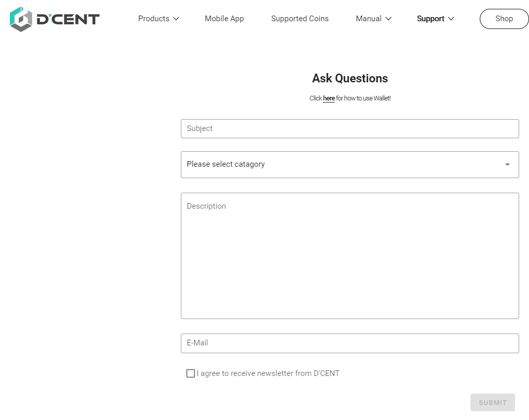
Task: Tick the newsletter agreement checkbox
Action: click(191, 373)
